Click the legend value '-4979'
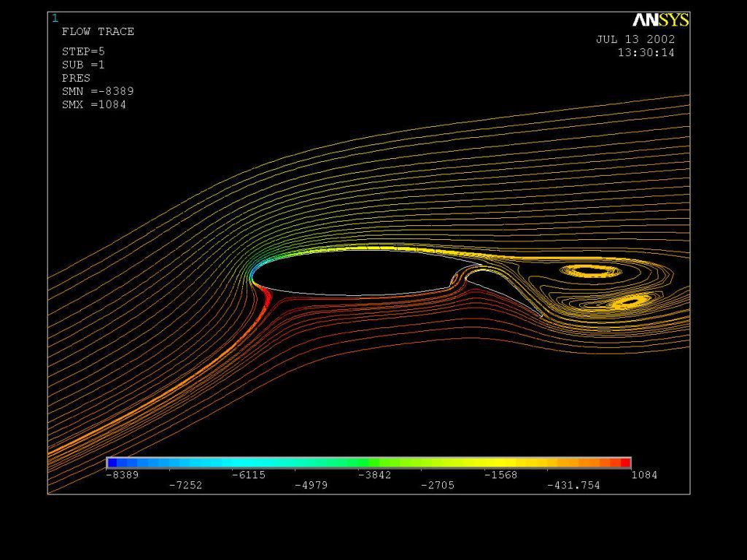Screen dimensions: 747x560 [311, 485]
